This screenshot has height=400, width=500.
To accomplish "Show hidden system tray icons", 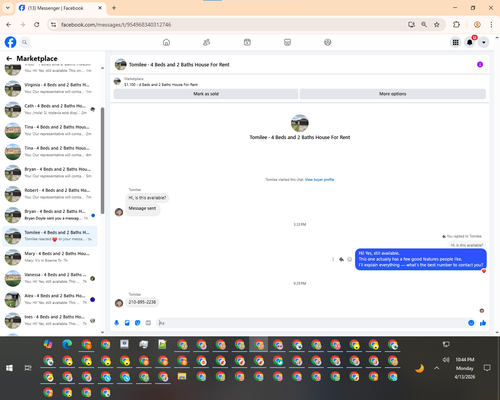I will (x=437, y=368).
